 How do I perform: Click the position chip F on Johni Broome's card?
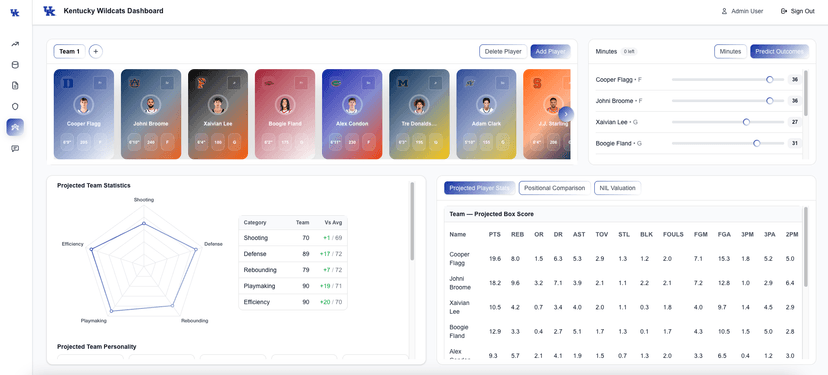pyautogui.click(x=168, y=142)
